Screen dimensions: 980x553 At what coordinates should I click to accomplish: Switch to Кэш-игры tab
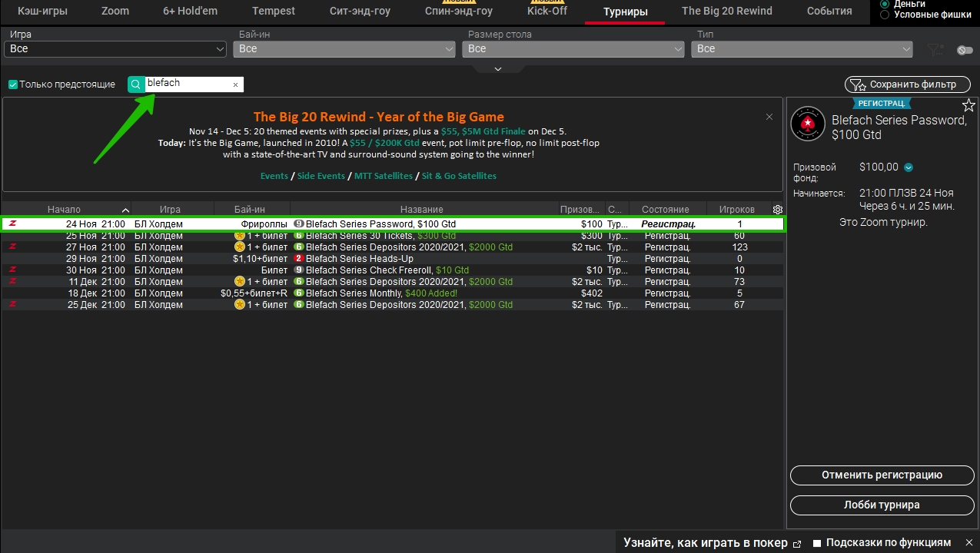(43, 12)
